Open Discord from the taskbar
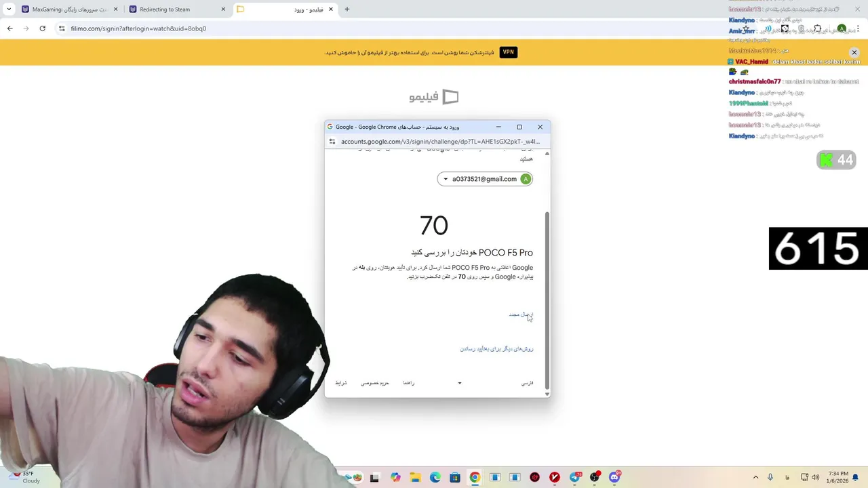The width and height of the screenshot is (868, 488). click(614, 478)
